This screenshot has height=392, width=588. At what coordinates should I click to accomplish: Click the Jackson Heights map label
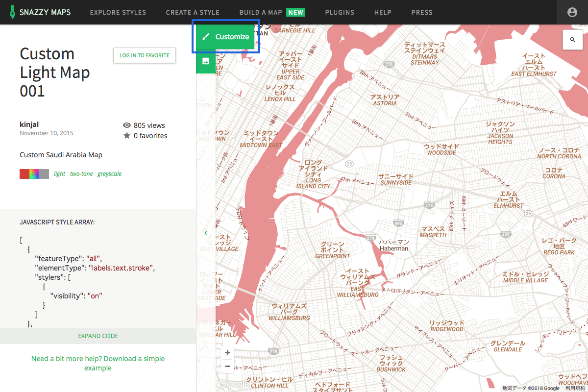(500, 133)
